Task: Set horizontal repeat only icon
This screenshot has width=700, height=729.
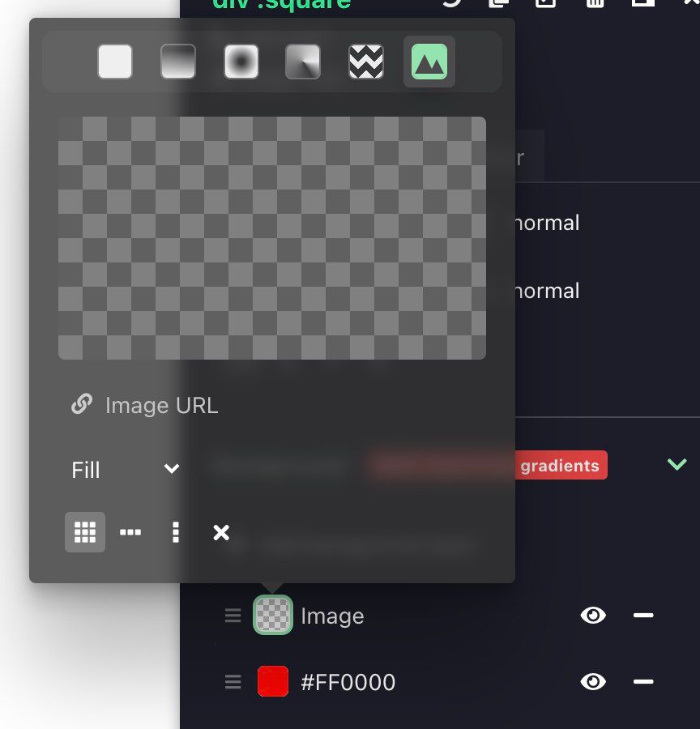Action: (x=130, y=532)
